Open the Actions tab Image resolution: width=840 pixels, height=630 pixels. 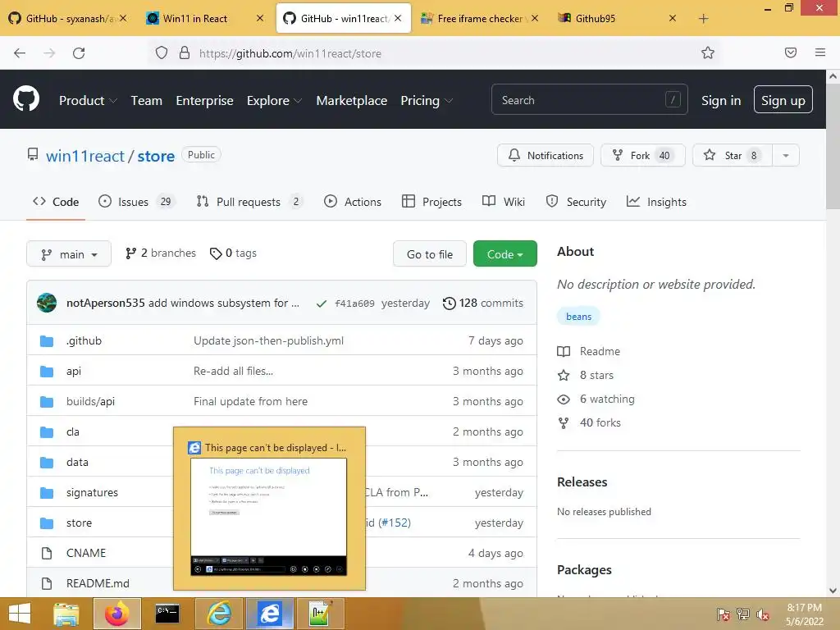point(353,202)
